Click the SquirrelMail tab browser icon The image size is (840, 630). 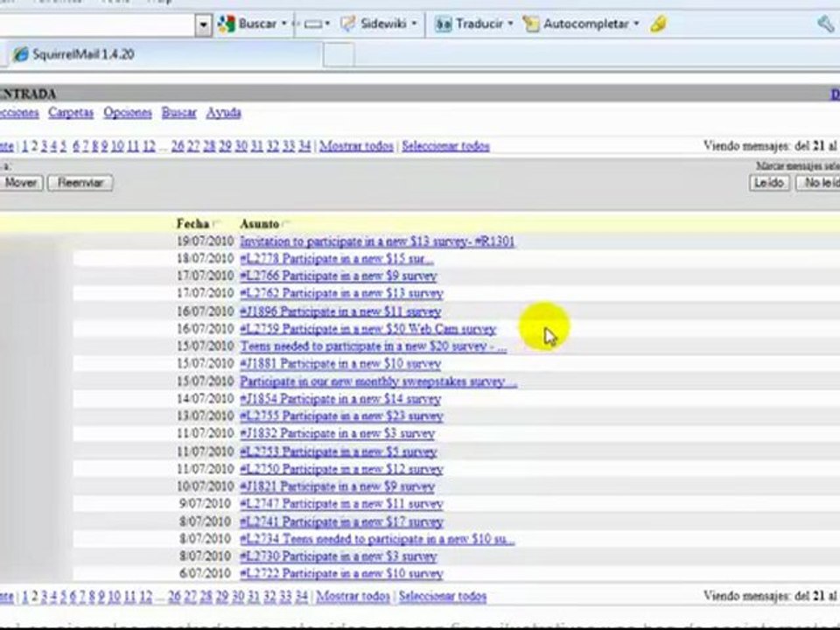pos(20,54)
